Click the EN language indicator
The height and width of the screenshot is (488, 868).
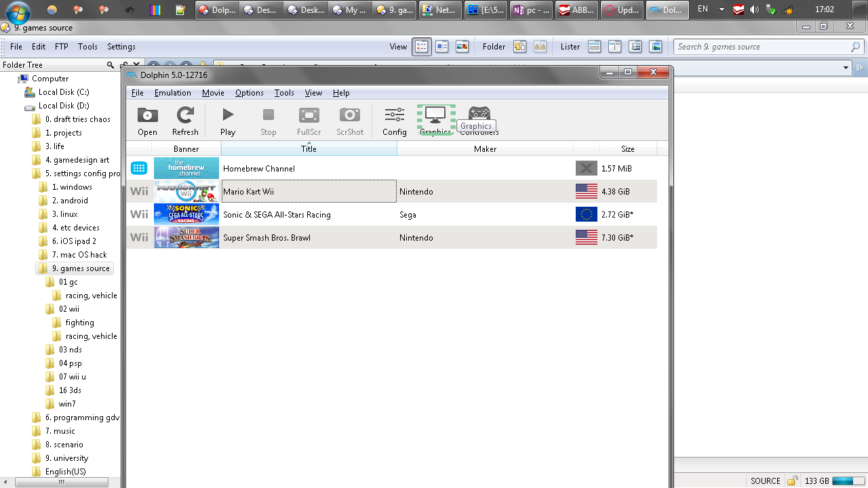(x=703, y=9)
